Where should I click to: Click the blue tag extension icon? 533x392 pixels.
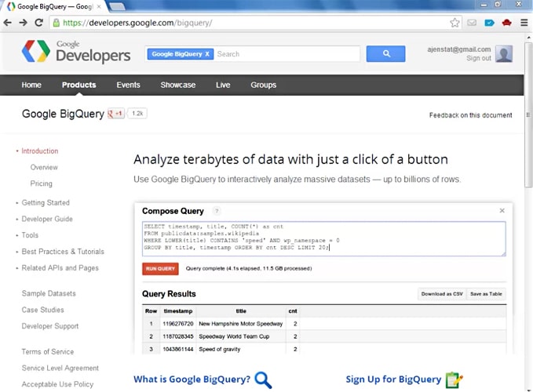coord(489,23)
